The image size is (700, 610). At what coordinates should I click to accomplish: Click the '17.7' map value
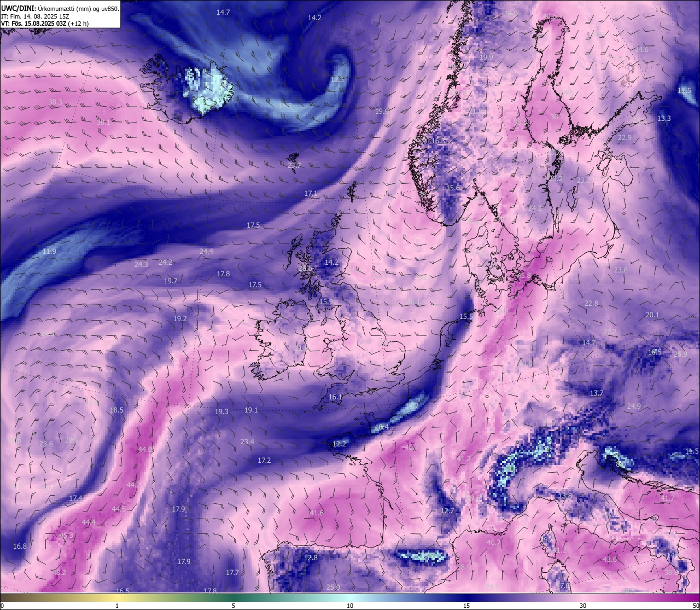(232, 572)
